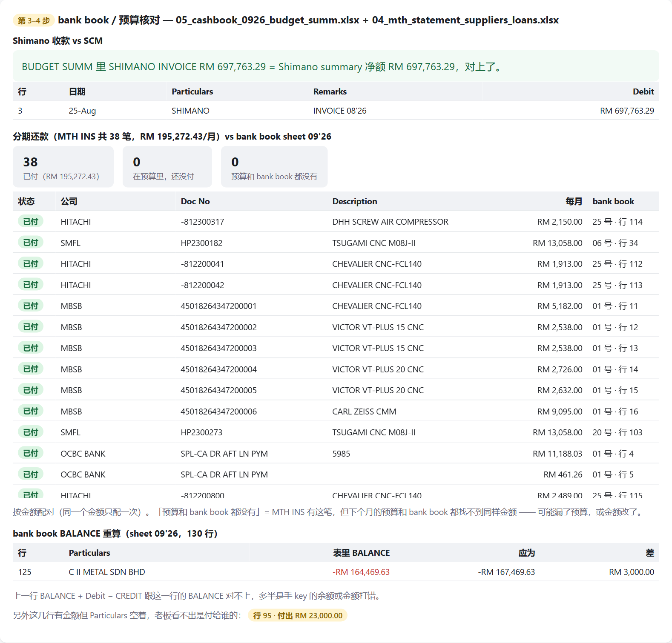Click the RM 5,182.00 monthly amount
Image resolution: width=672 pixels, height=643 pixels.
[x=560, y=306]
